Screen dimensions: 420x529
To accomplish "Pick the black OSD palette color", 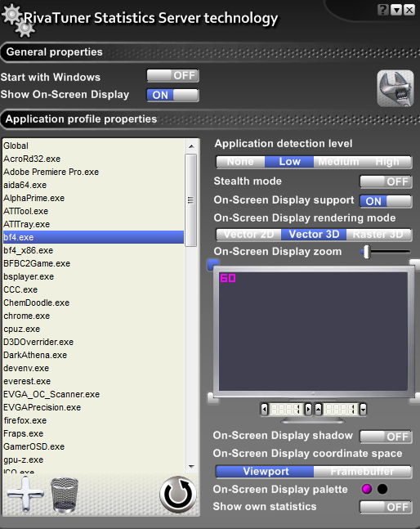I will 382,489.
